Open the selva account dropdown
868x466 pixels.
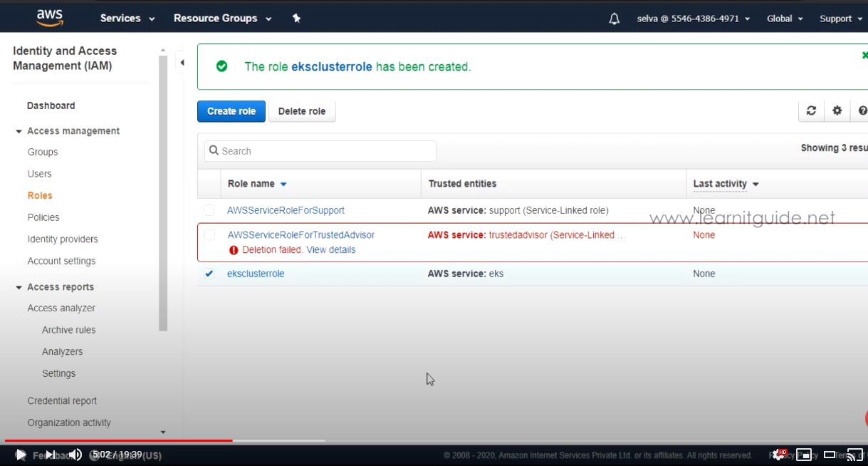point(693,19)
